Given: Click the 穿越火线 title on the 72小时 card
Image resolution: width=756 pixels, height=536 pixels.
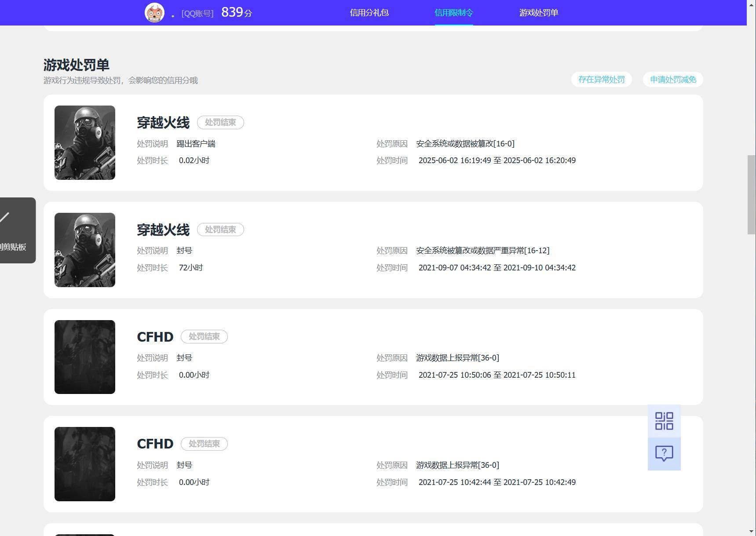Looking at the screenshot, I should pos(163,230).
